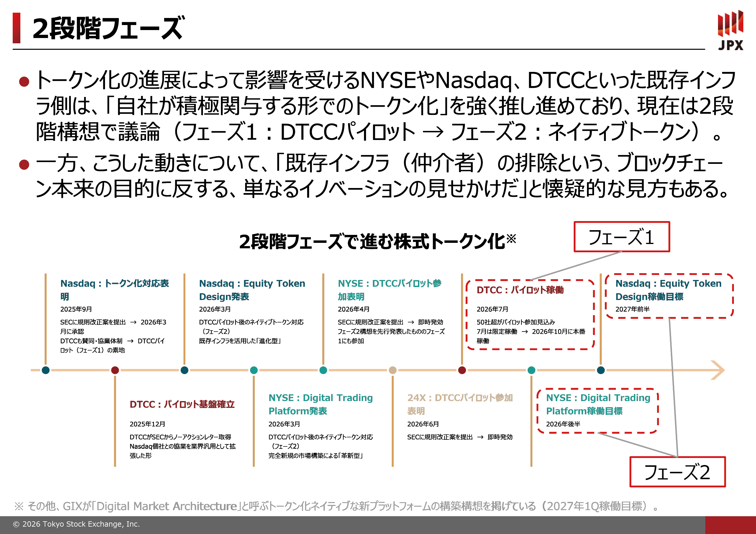Select the slide title 2段階フェーズ

pos(108,28)
